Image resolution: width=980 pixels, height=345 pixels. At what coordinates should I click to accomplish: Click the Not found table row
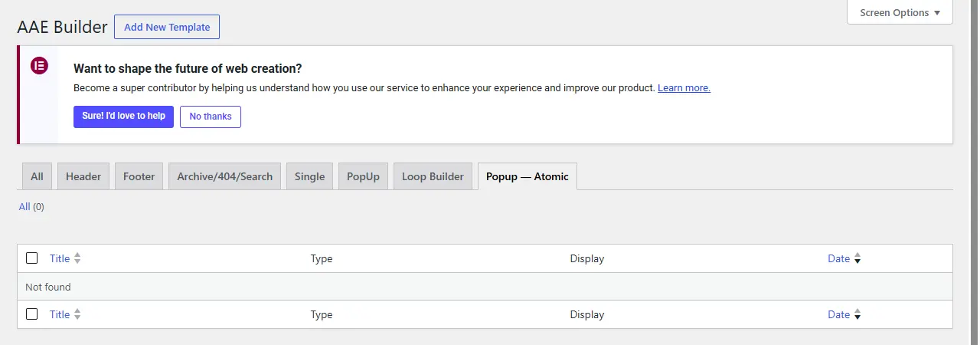(485, 287)
